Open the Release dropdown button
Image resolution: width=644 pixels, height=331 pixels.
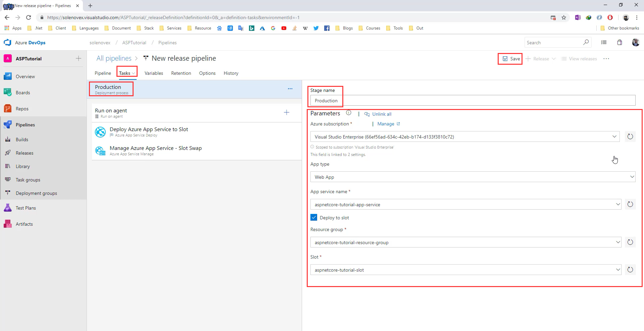click(x=540, y=59)
